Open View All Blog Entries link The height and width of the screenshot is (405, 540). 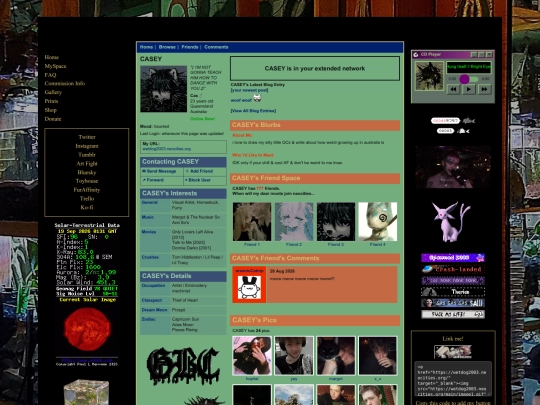pyautogui.click(x=253, y=111)
